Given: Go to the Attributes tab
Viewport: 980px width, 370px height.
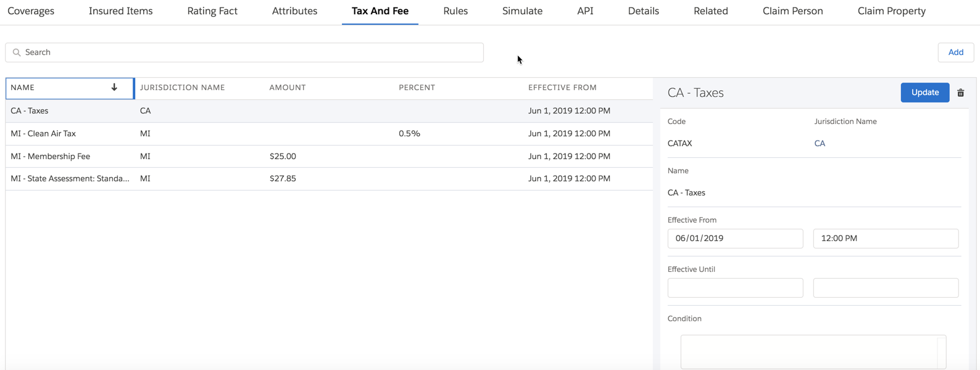Looking at the screenshot, I should 294,11.
